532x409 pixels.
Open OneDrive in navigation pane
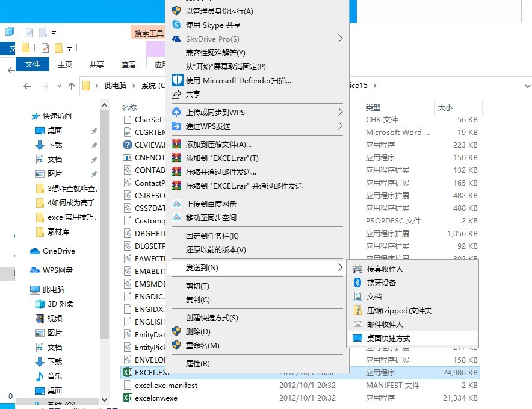(x=59, y=251)
